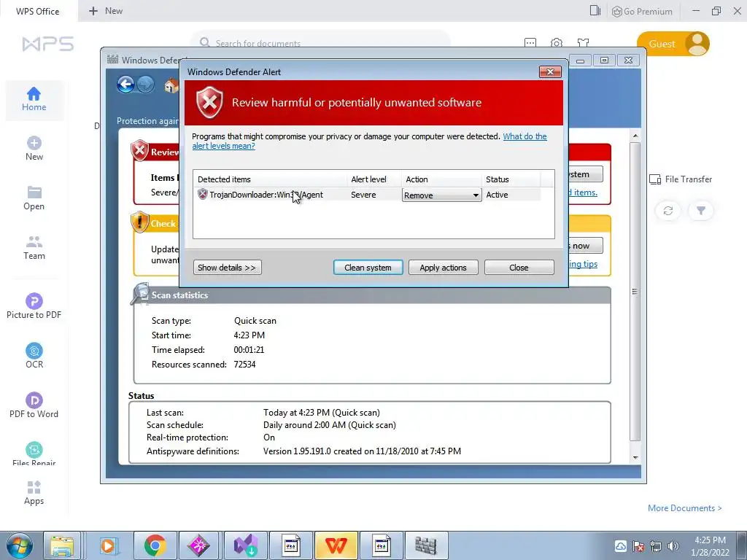Viewport: 747px width, 560px height.
Task: Launch the OCR tool in WPS
Action: pyautogui.click(x=34, y=356)
